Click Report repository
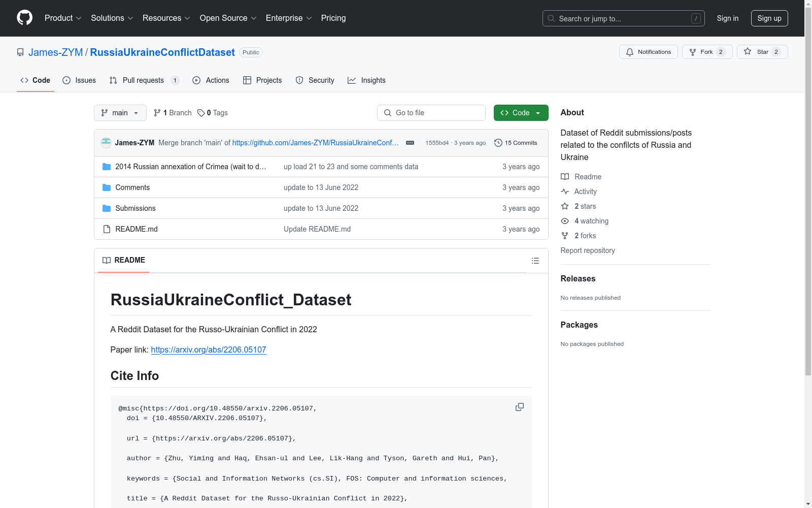The height and width of the screenshot is (508, 812). click(x=588, y=250)
